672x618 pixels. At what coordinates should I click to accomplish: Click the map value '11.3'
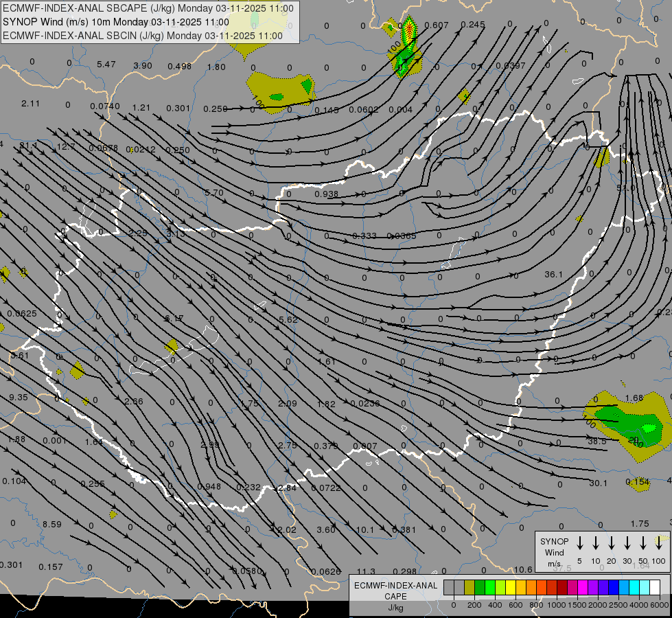click(x=366, y=571)
